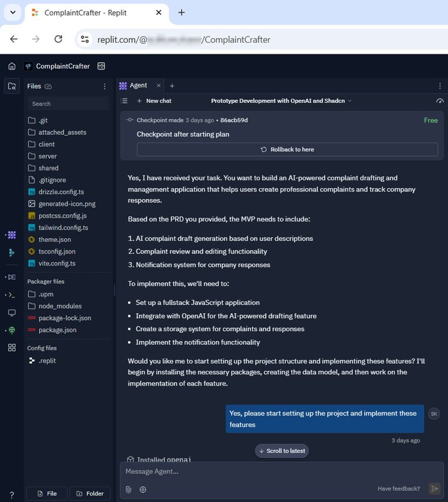Expand the client folder
The height and width of the screenshot is (502, 448).
47,144
